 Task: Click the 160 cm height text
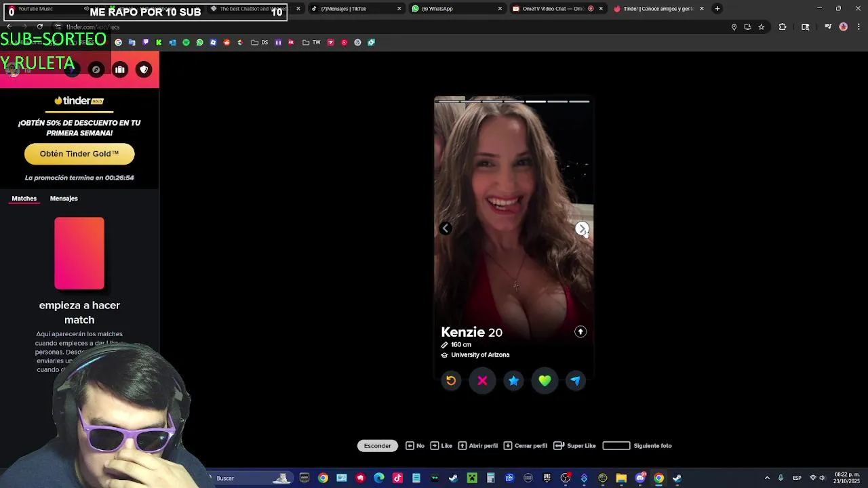tap(461, 345)
